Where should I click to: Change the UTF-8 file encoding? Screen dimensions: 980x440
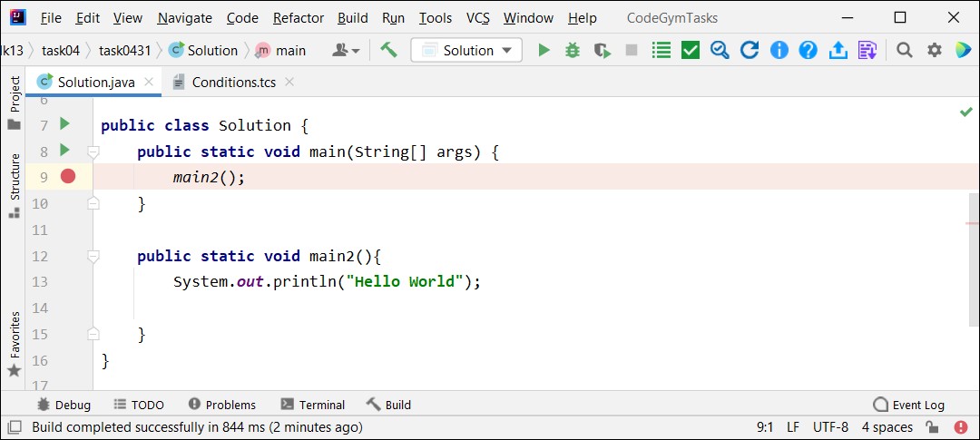(830, 427)
